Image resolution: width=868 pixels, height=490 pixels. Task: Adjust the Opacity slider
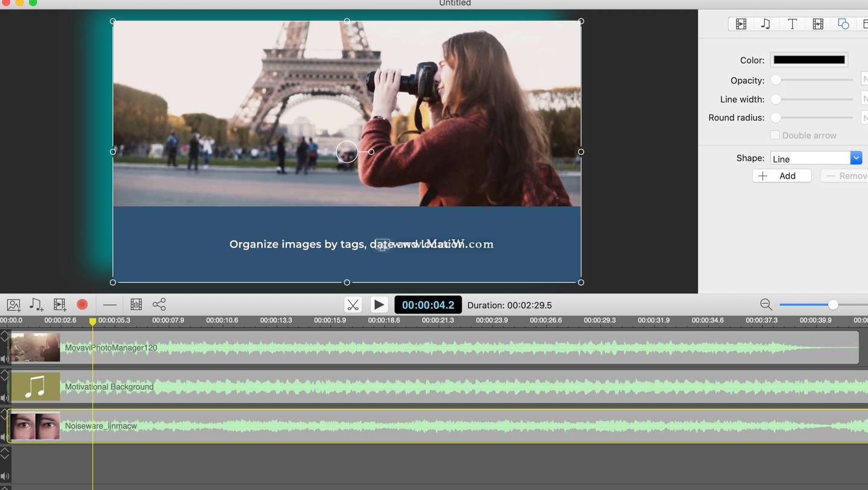click(x=813, y=80)
